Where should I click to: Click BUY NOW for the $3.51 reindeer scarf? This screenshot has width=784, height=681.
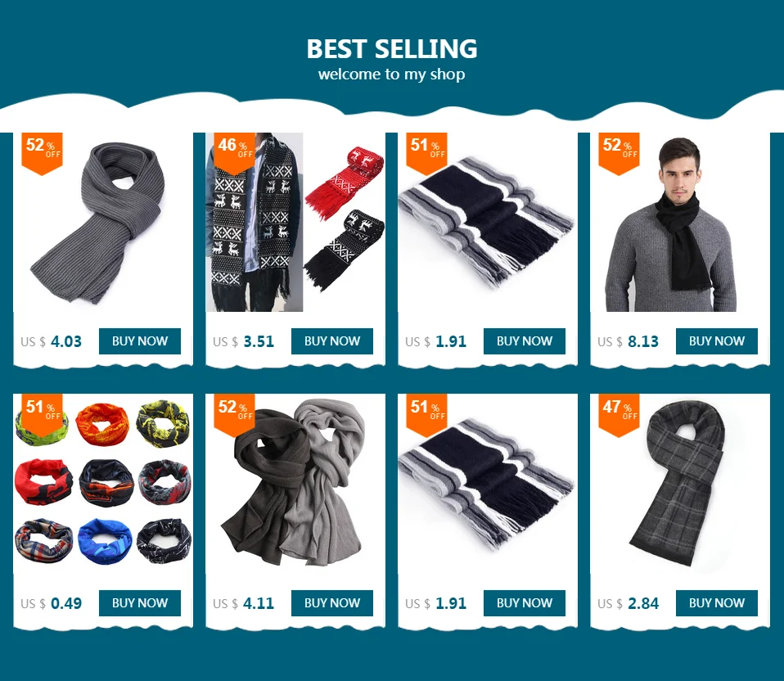coord(332,341)
